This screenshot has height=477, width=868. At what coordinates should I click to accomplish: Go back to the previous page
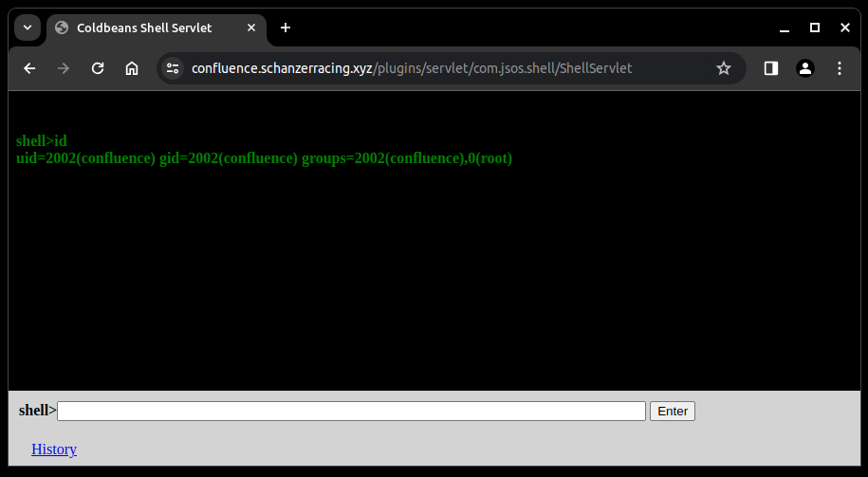click(x=29, y=68)
